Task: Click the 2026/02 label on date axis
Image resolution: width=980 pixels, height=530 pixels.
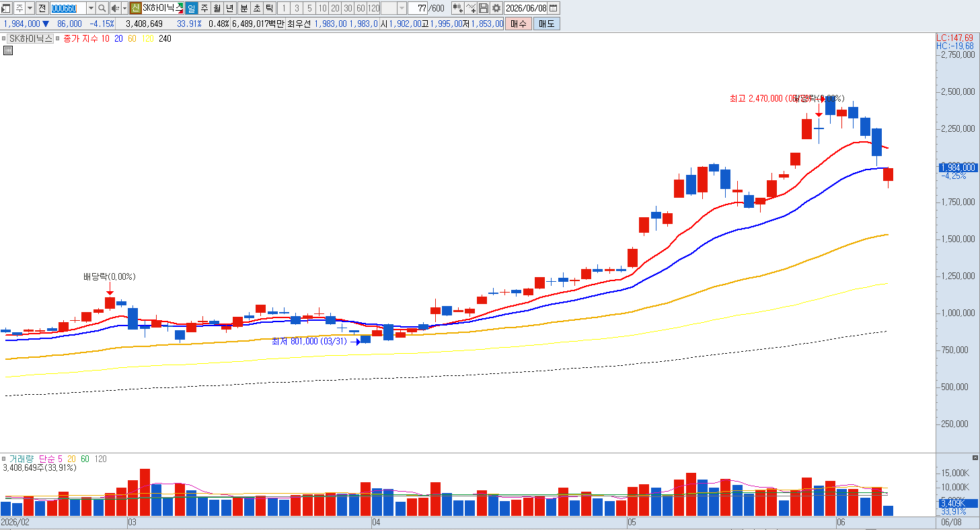Action: [15, 522]
